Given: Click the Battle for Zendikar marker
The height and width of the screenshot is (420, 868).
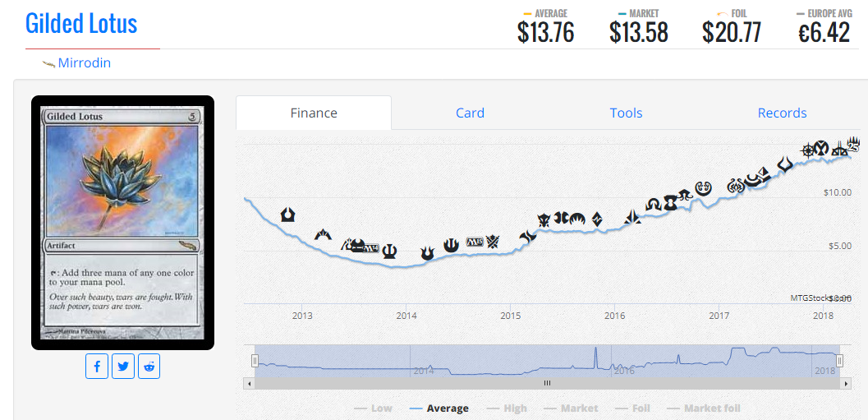Looking at the screenshot, I should 597,219.
